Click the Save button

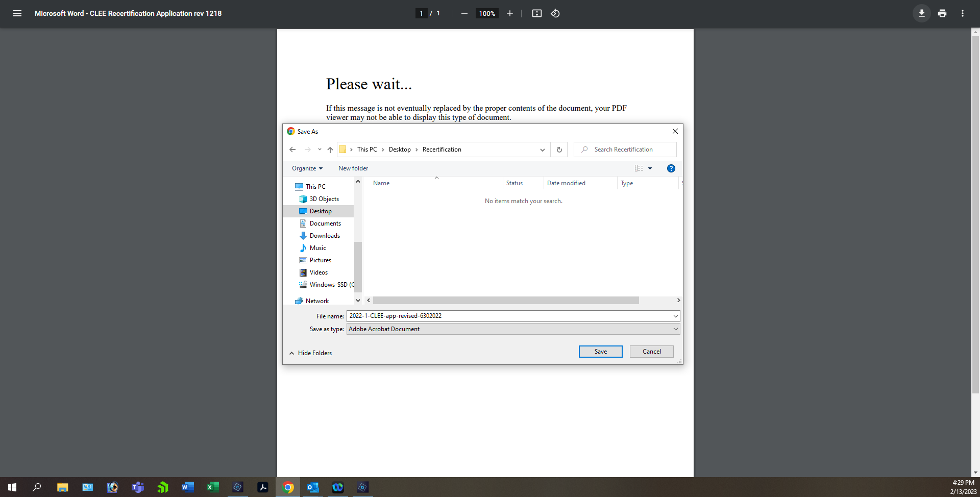[600, 352]
